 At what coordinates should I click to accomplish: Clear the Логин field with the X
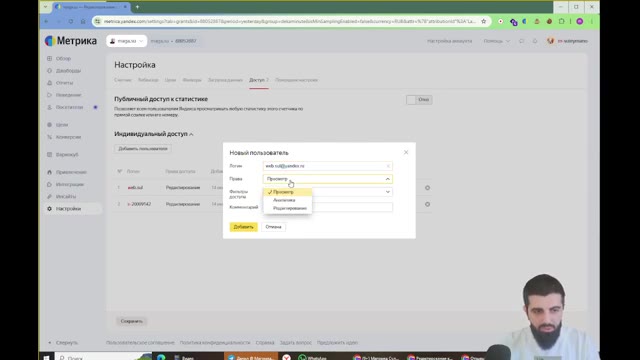pyautogui.click(x=388, y=166)
